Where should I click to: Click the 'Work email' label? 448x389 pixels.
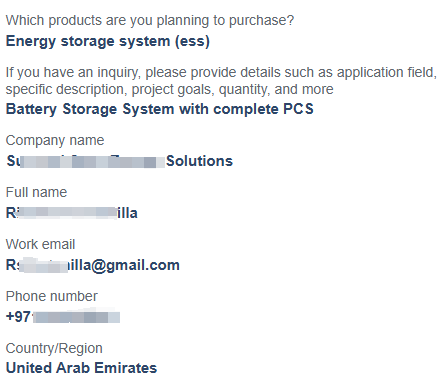pyautogui.click(x=40, y=244)
